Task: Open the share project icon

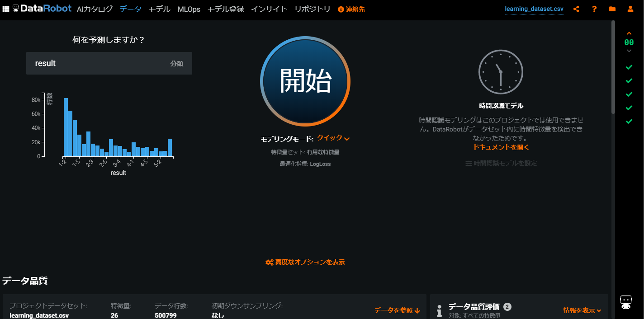Action: [576, 9]
